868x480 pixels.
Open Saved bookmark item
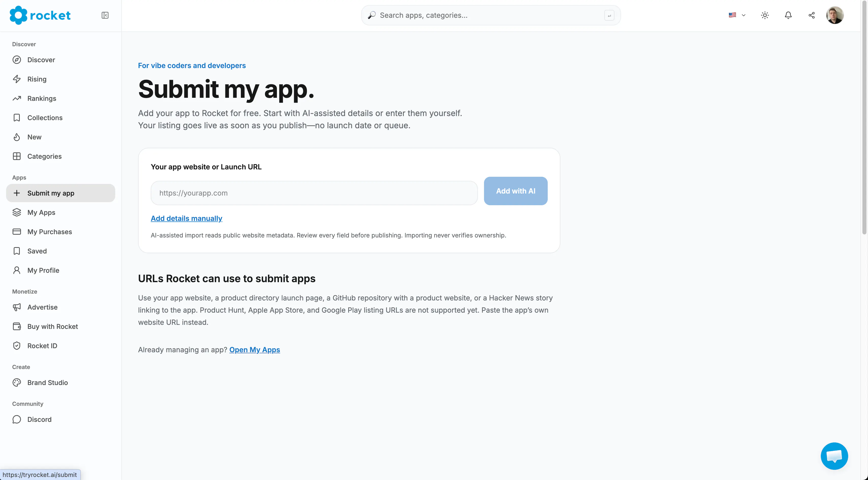pos(61,251)
